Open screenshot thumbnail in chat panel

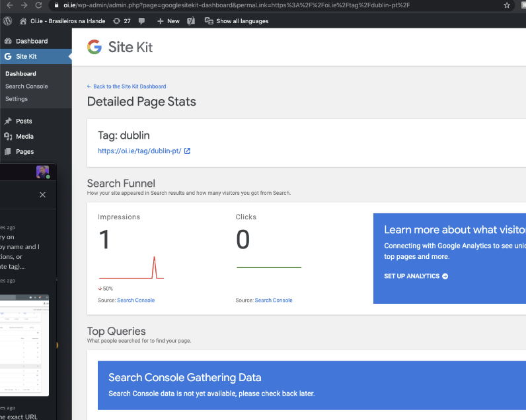pyautogui.click(x=24, y=345)
